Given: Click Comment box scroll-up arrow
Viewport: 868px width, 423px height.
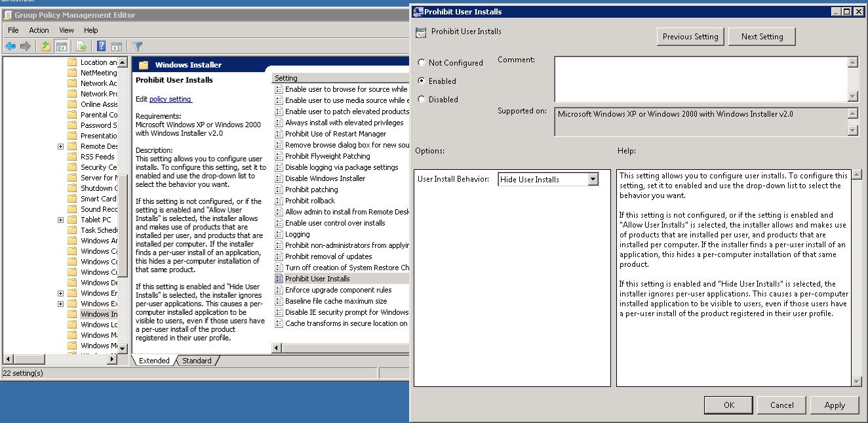Looking at the screenshot, I should (x=852, y=62).
